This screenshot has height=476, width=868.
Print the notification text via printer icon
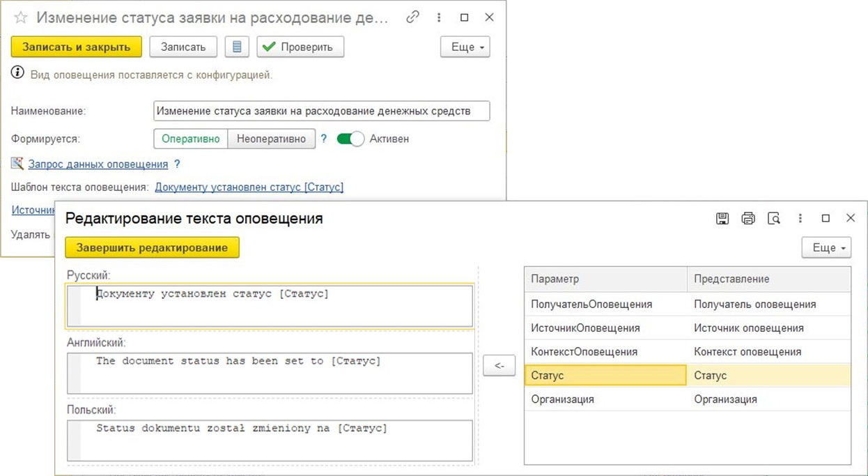coord(748,218)
